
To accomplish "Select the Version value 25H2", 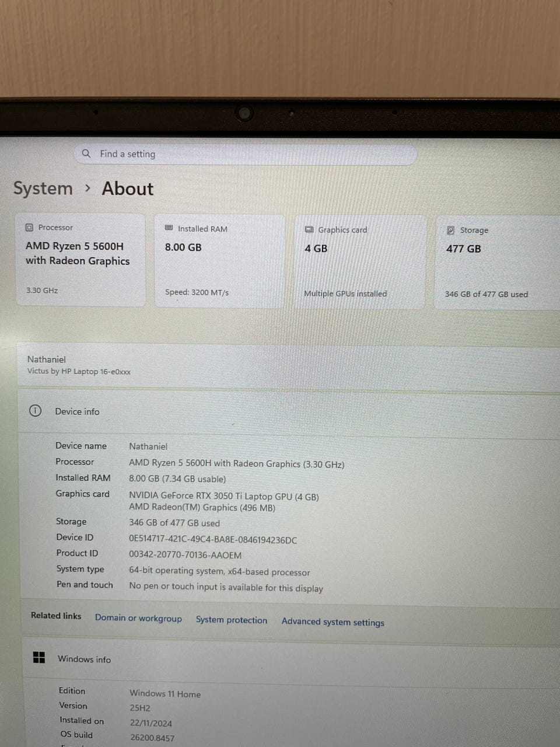I will click(x=140, y=708).
